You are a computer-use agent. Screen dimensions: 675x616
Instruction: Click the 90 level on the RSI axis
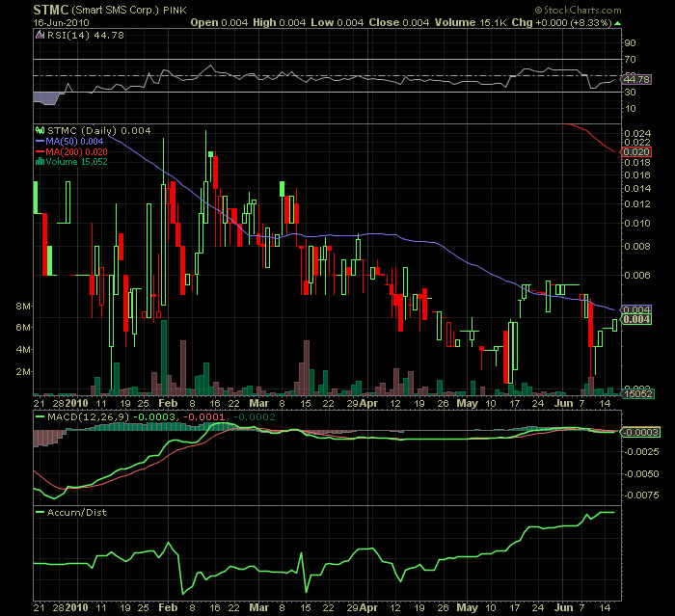tap(631, 43)
